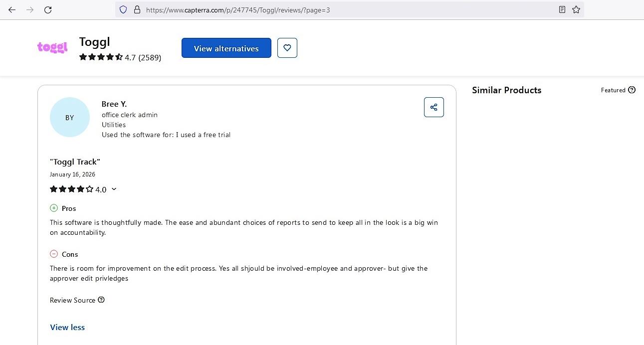This screenshot has height=345, width=644.
Task: Click the BY reviewer avatar
Action: pos(70,117)
